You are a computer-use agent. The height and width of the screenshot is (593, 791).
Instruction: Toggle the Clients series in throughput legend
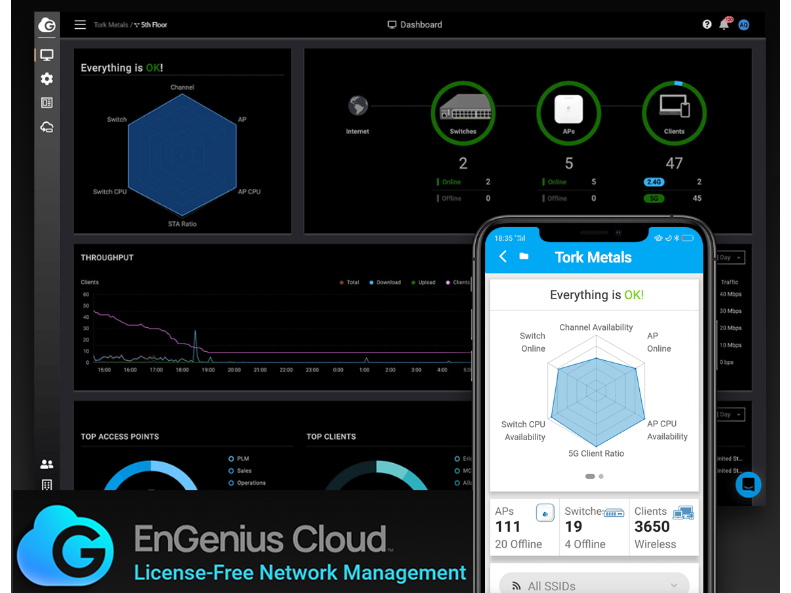coord(458,282)
